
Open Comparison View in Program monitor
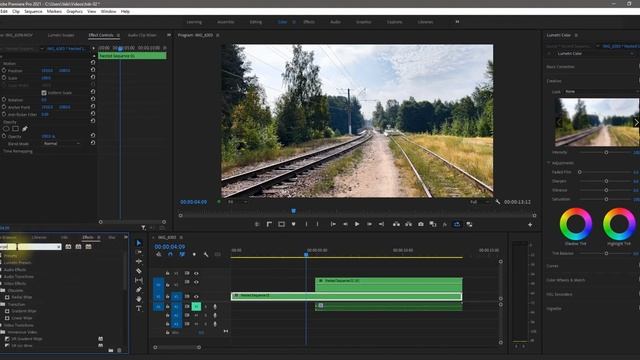tap(433, 224)
